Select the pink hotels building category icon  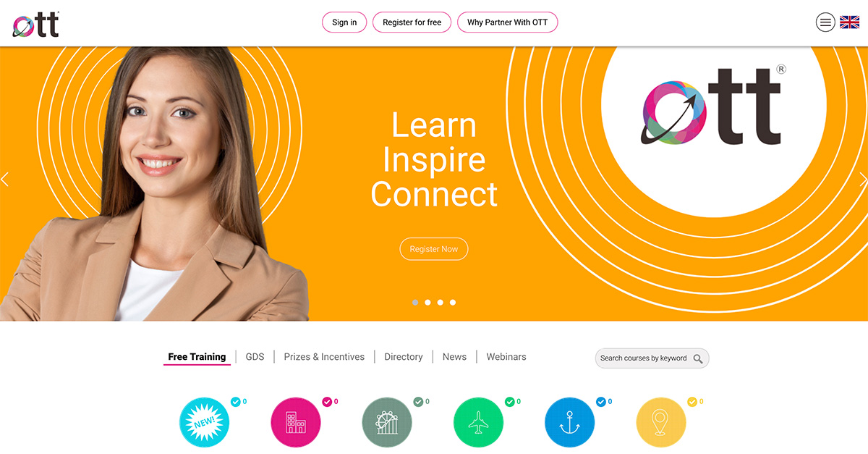tap(296, 422)
